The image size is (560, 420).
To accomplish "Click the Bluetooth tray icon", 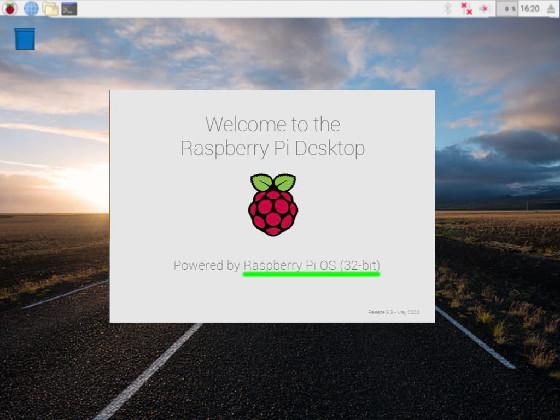I will [448, 8].
